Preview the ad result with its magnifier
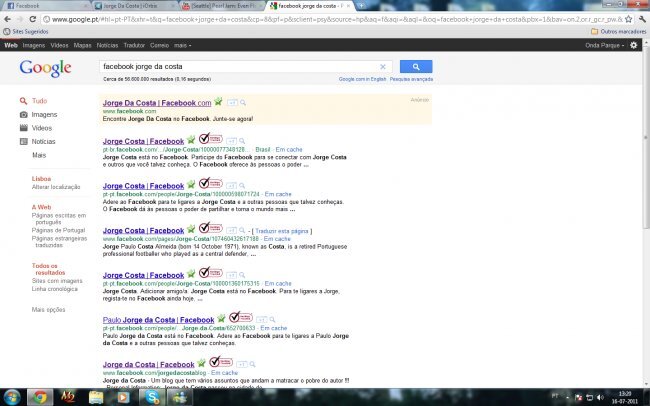The width and height of the screenshot is (650, 406). [243, 102]
